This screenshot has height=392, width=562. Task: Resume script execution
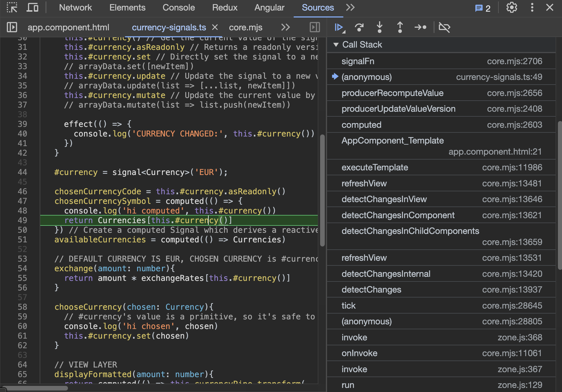pyautogui.click(x=339, y=27)
